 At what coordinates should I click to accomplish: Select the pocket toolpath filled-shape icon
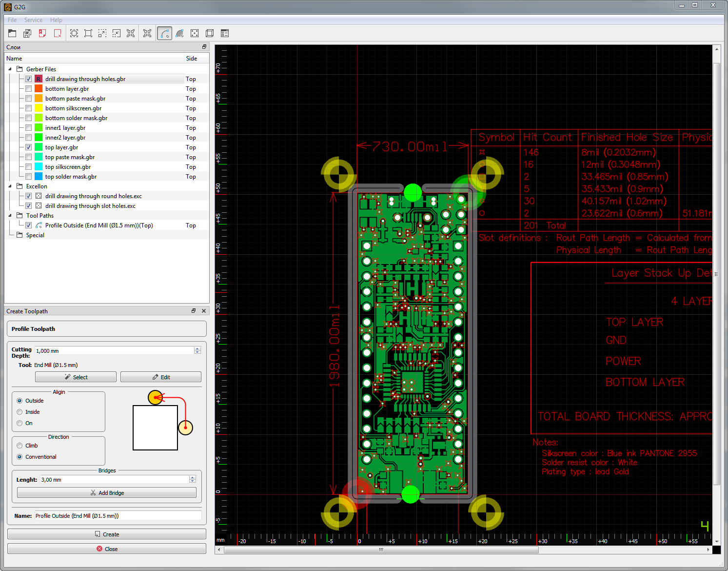click(179, 33)
